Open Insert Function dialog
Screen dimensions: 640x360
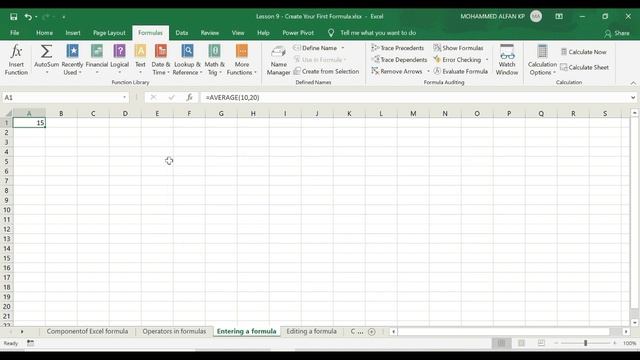click(16, 60)
